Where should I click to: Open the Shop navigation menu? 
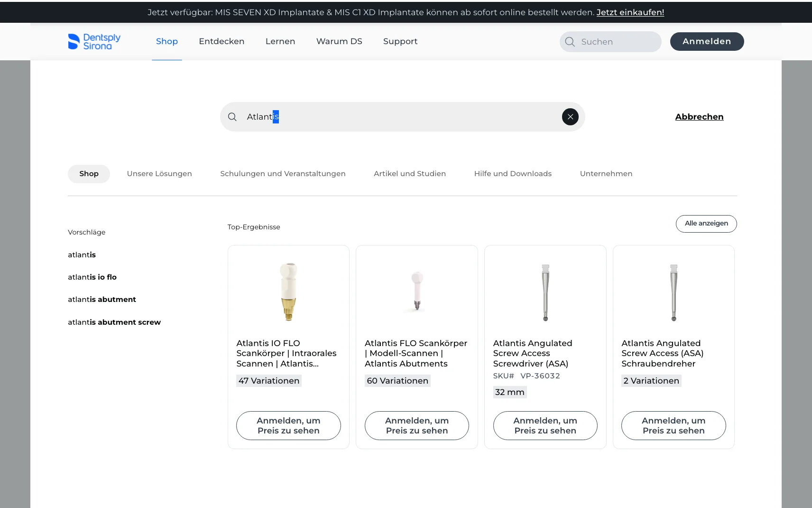coord(167,41)
